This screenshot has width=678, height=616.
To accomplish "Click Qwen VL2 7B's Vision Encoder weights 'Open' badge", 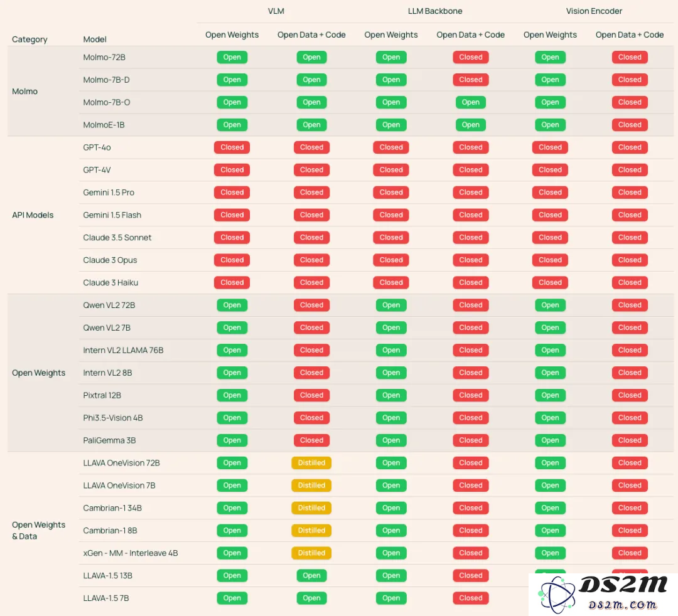I will (551, 327).
